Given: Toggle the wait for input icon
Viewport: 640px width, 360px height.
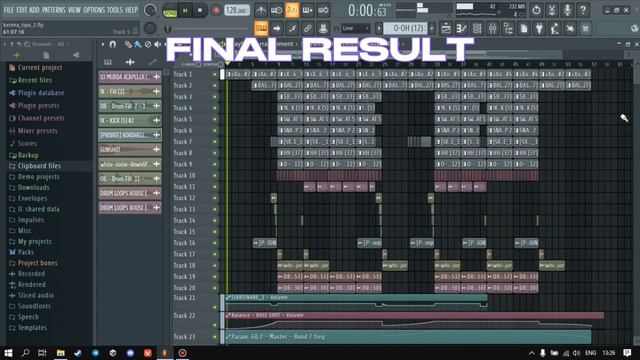Looking at the screenshot, I should coord(276,10).
